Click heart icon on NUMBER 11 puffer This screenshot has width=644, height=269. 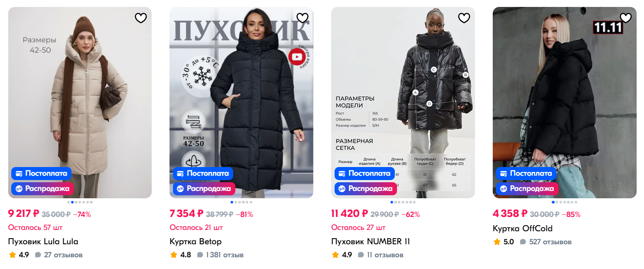[x=464, y=18]
